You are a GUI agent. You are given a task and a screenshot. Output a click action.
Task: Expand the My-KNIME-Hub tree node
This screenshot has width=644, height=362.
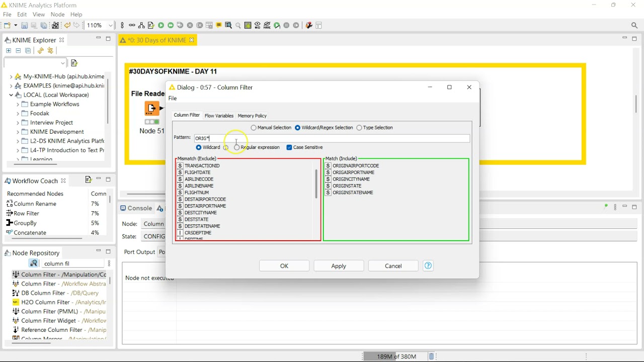click(11, 77)
